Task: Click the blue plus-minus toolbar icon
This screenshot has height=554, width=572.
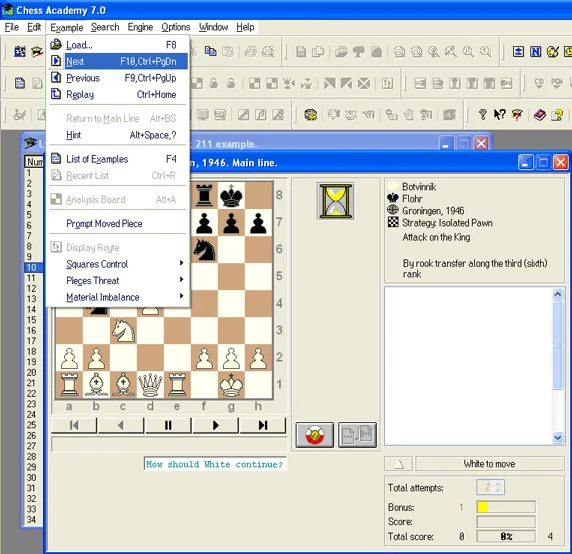Action: (518, 51)
